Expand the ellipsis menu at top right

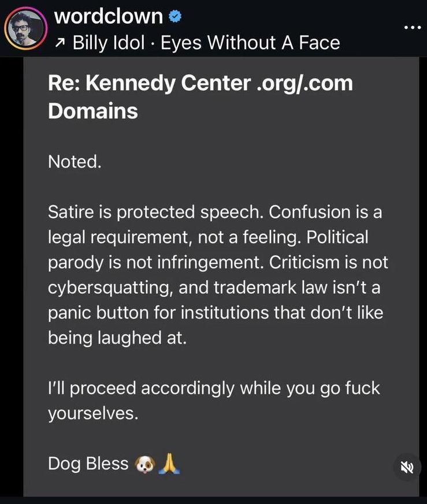pos(413,27)
